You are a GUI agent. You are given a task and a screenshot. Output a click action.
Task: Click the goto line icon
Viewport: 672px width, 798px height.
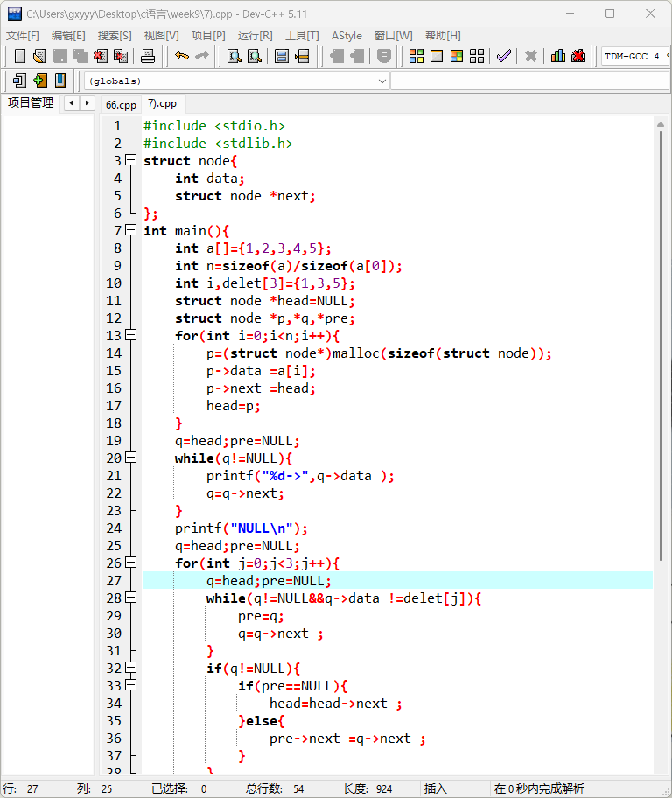pyautogui.click(x=302, y=56)
